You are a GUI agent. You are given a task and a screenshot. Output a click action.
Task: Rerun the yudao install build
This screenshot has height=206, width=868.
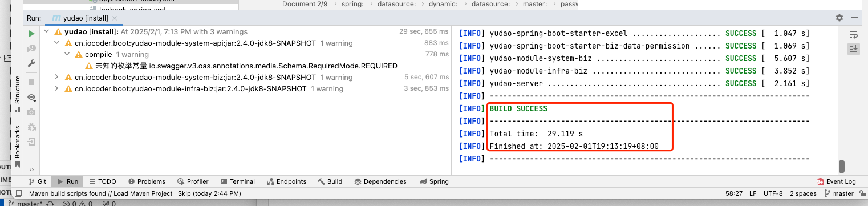[x=31, y=34]
